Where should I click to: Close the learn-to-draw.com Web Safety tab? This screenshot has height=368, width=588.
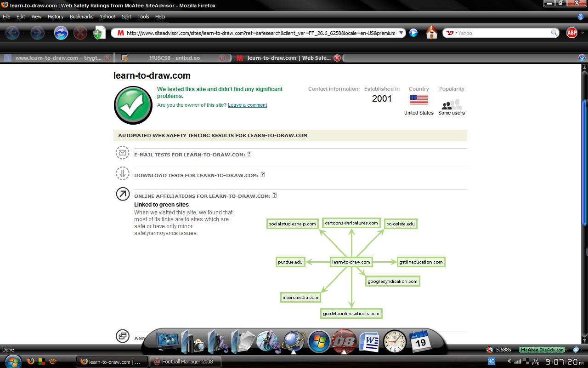[x=337, y=58]
